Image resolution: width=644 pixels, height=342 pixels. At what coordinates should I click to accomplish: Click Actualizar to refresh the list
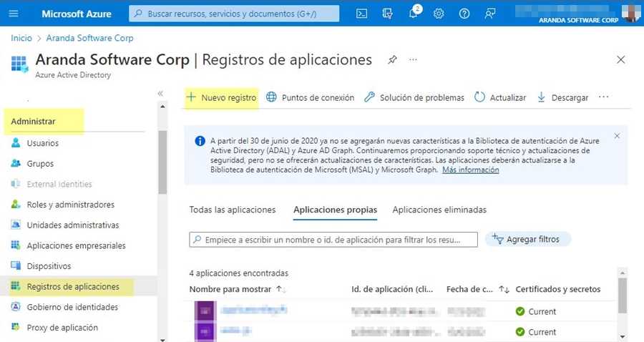click(x=500, y=98)
